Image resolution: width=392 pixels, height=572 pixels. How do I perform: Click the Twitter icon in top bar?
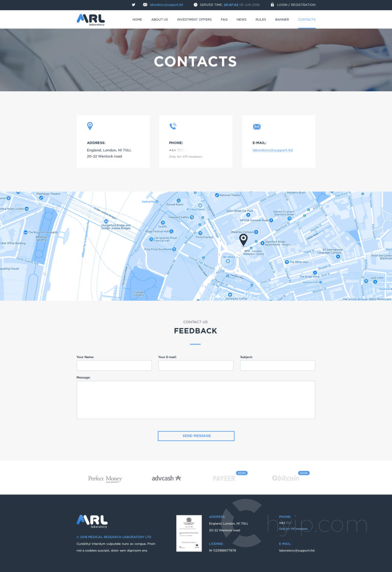click(133, 5)
